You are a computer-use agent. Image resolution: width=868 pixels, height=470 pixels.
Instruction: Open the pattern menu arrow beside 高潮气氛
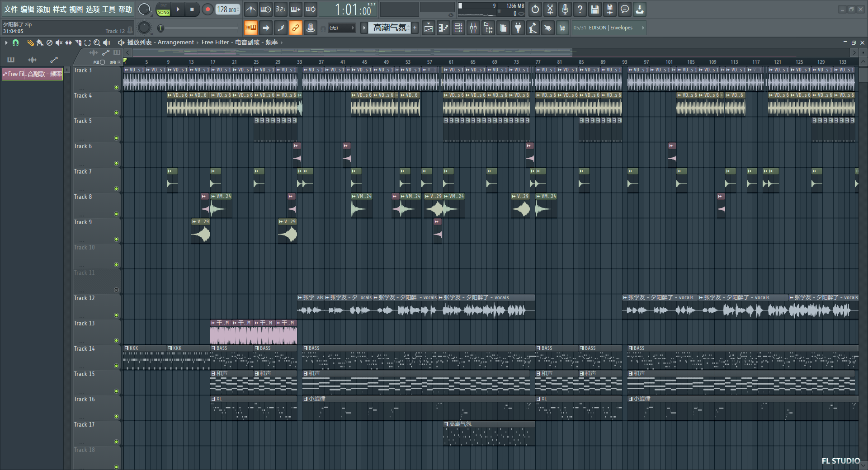[364, 28]
